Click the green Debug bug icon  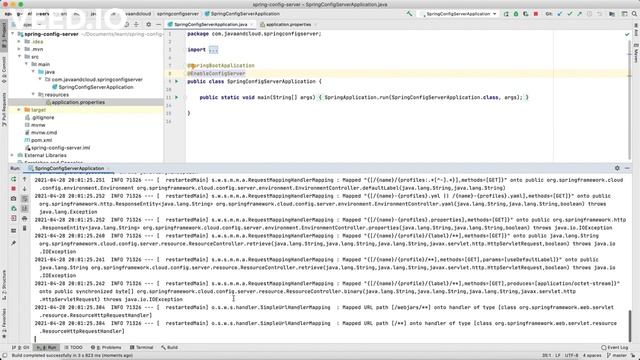click(516, 14)
